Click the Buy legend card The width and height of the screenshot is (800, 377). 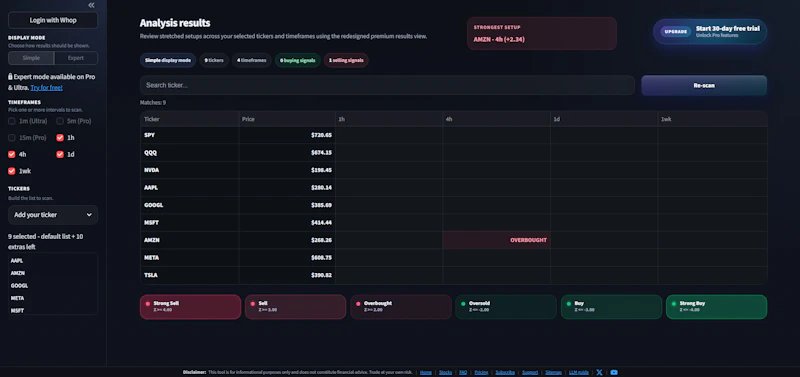[x=611, y=307]
